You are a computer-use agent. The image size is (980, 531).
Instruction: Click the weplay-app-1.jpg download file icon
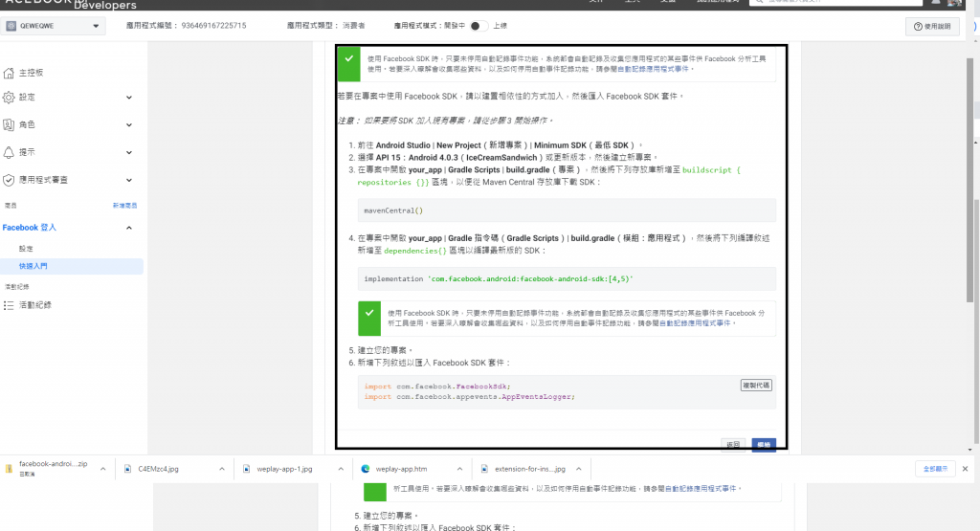pos(246,469)
